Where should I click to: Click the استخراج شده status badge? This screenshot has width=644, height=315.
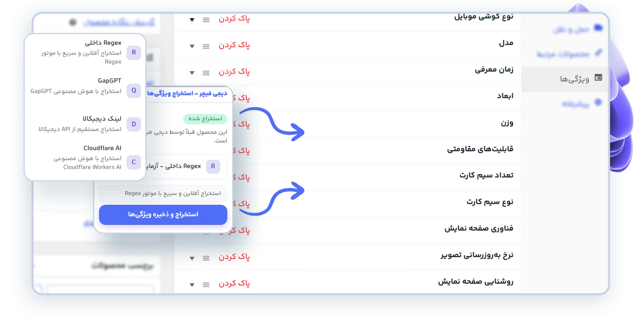coord(205,119)
